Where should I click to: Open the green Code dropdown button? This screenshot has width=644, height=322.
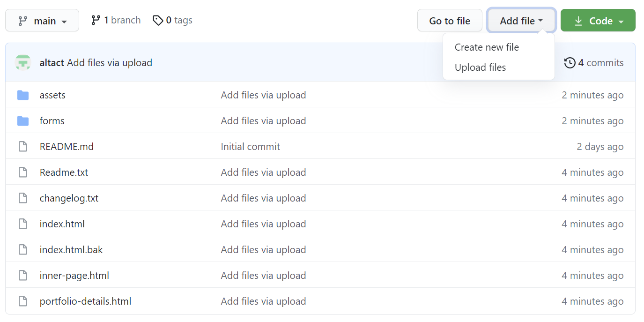(598, 21)
